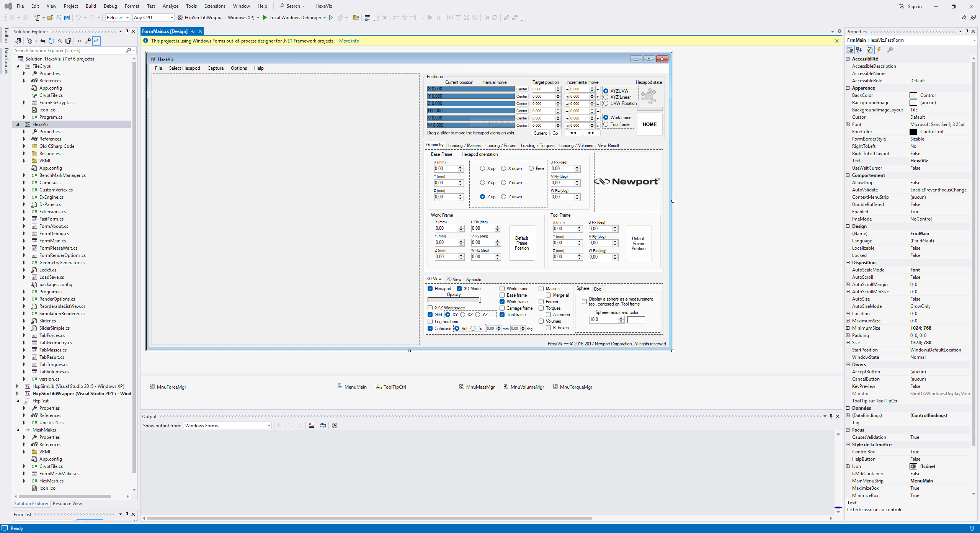Enable the World frame checkbox
Image resolution: width=980 pixels, height=533 pixels.
click(502, 289)
